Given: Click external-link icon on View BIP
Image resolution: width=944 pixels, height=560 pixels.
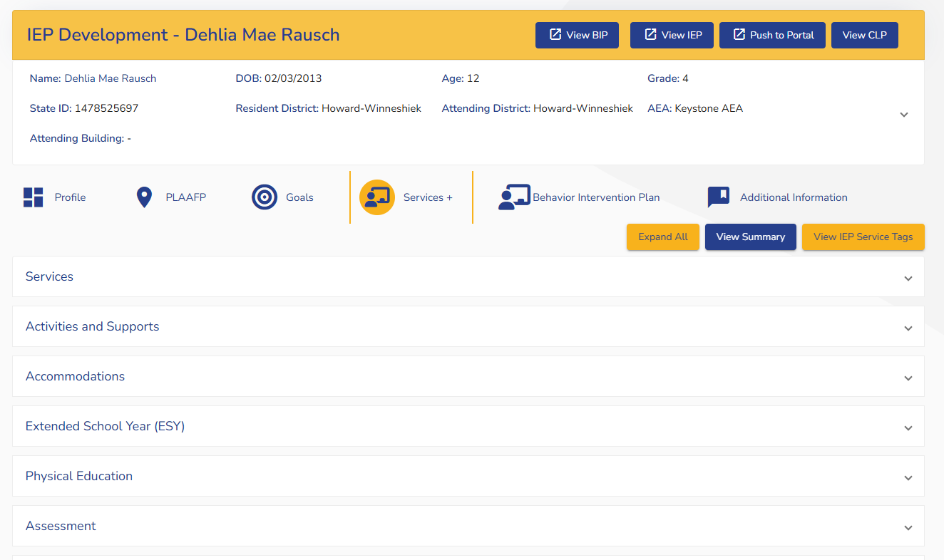Looking at the screenshot, I should coord(555,35).
